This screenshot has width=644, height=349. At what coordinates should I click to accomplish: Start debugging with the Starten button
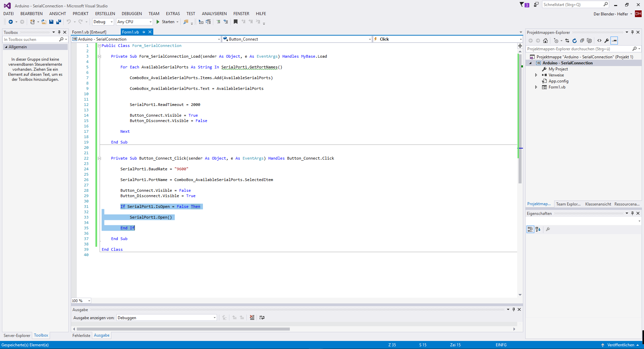(x=167, y=22)
